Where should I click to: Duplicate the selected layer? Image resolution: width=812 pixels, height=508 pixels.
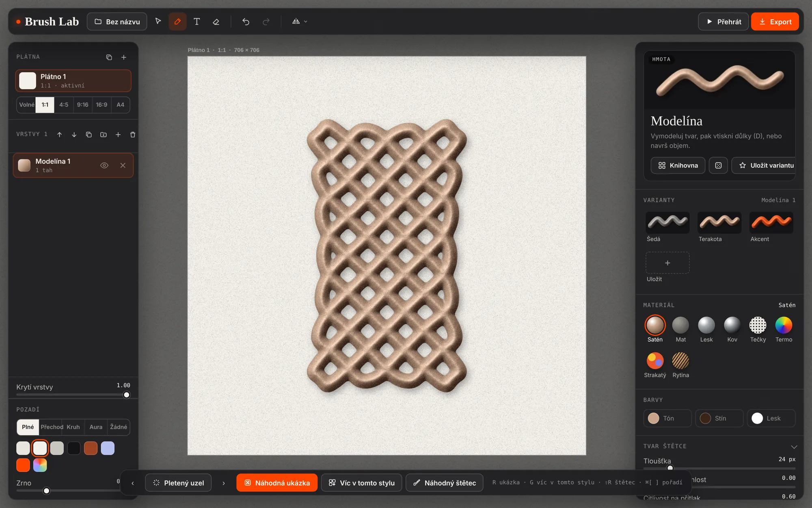coord(89,135)
